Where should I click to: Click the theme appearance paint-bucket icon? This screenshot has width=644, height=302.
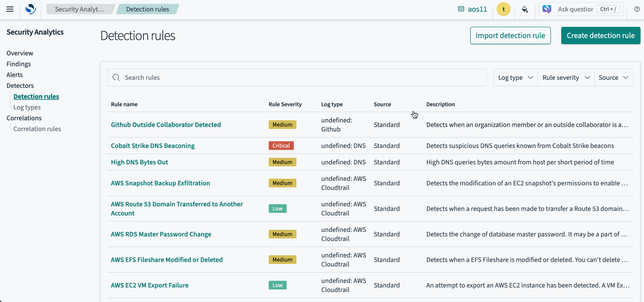click(x=524, y=9)
